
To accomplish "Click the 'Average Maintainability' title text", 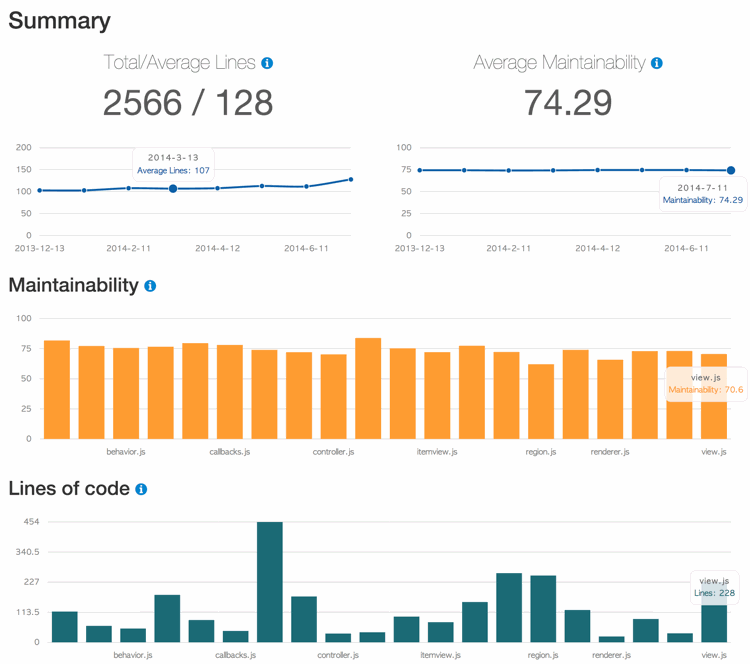I will pos(560,63).
